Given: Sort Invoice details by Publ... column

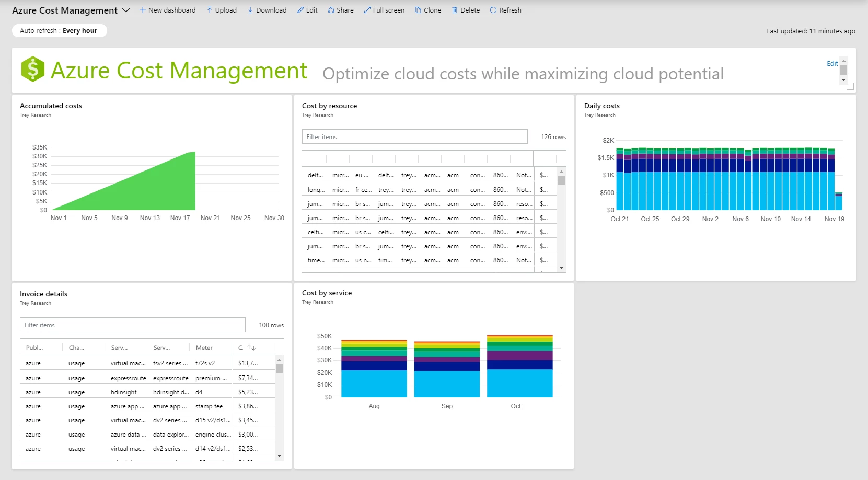Looking at the screenshot, I should [34, 347].
